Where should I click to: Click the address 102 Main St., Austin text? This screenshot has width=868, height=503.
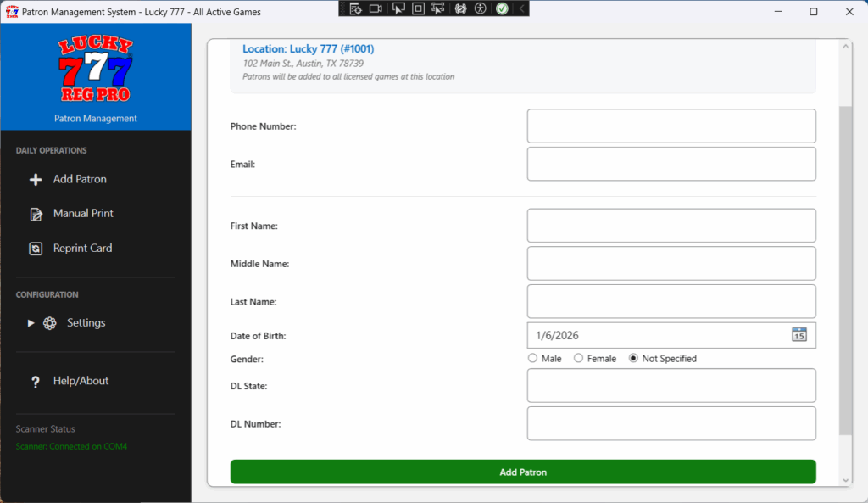pos(303,63)
